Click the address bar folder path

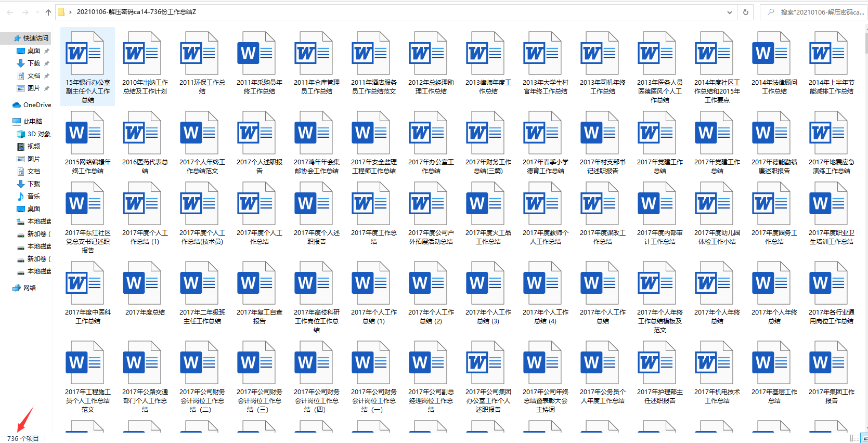(136, 12)
